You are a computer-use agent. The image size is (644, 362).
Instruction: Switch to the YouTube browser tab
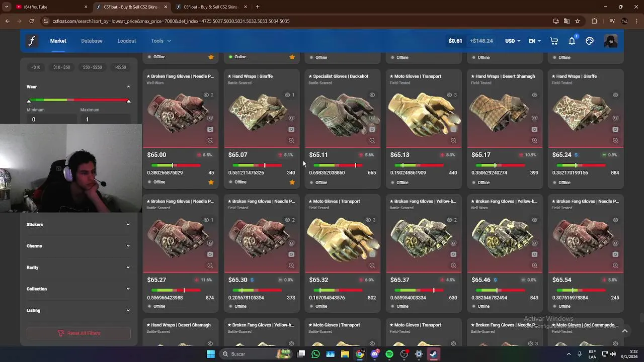51,7
